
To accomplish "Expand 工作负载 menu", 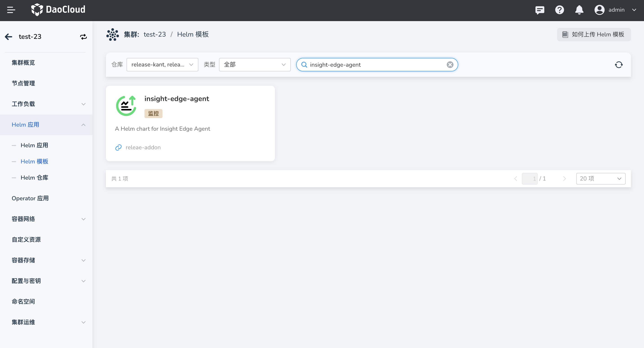I will [46, 104].
